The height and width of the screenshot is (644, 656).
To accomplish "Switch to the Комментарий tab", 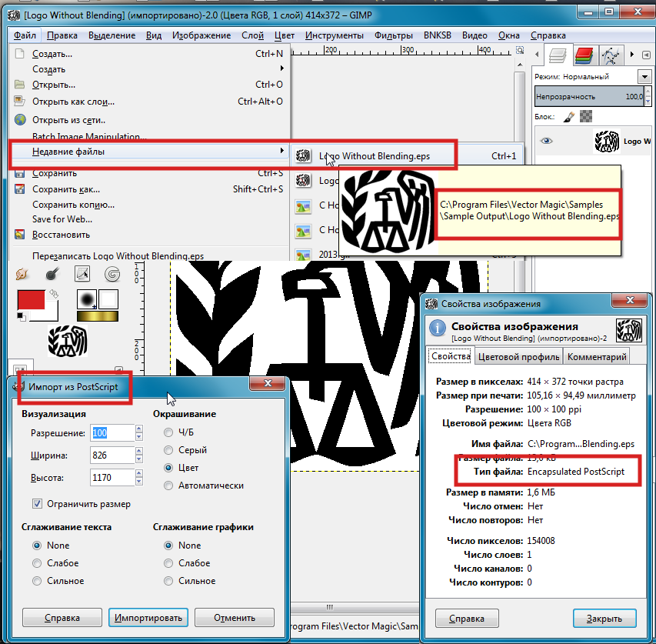I will click(x=597, y=357).
